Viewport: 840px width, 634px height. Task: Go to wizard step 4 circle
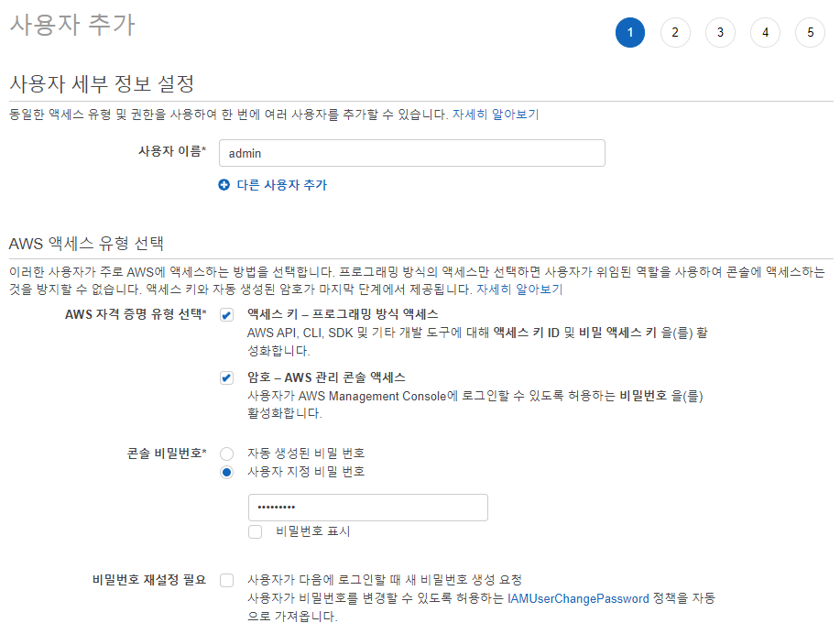tap(765, 33)
